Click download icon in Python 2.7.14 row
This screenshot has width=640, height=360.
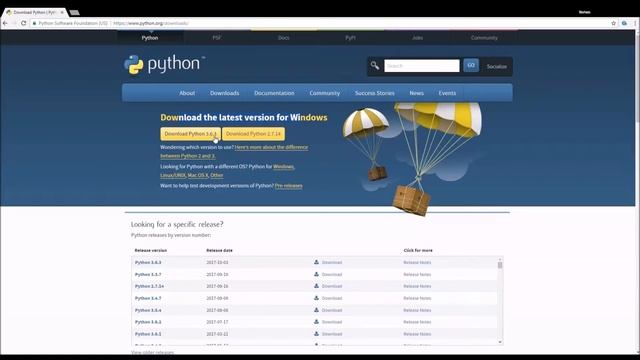pyautogui.click(x=316, y=286)
